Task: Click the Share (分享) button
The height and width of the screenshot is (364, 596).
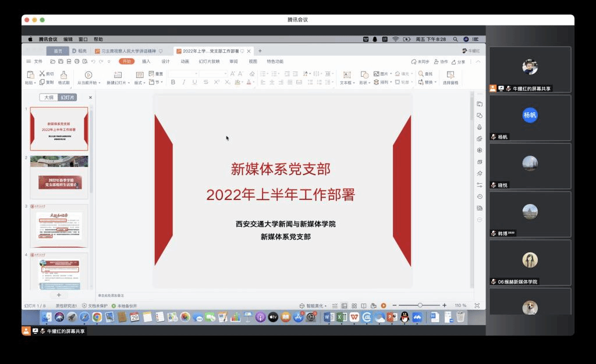Action: coord(460,62)
